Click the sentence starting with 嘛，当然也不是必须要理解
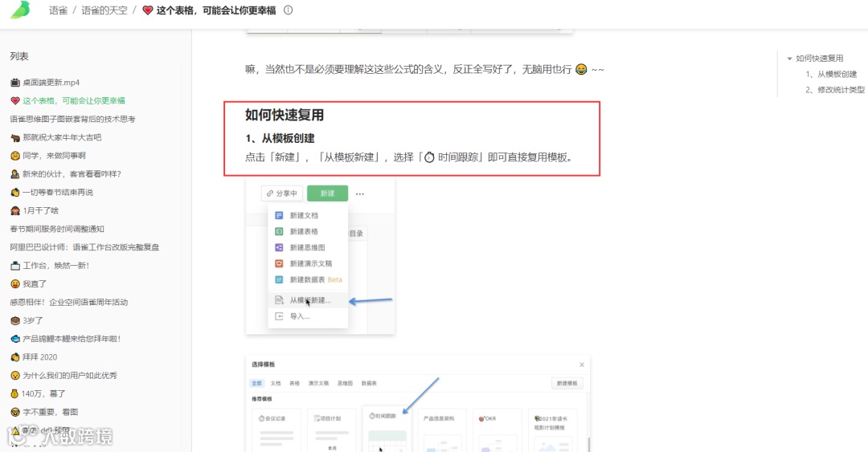868x452 pixels. pos(424,69)
